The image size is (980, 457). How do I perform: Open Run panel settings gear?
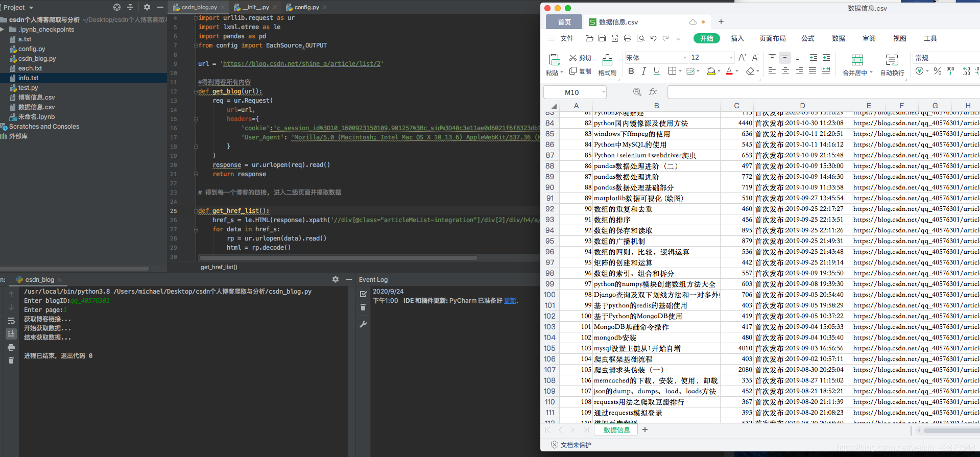click(x=336, y=279)
